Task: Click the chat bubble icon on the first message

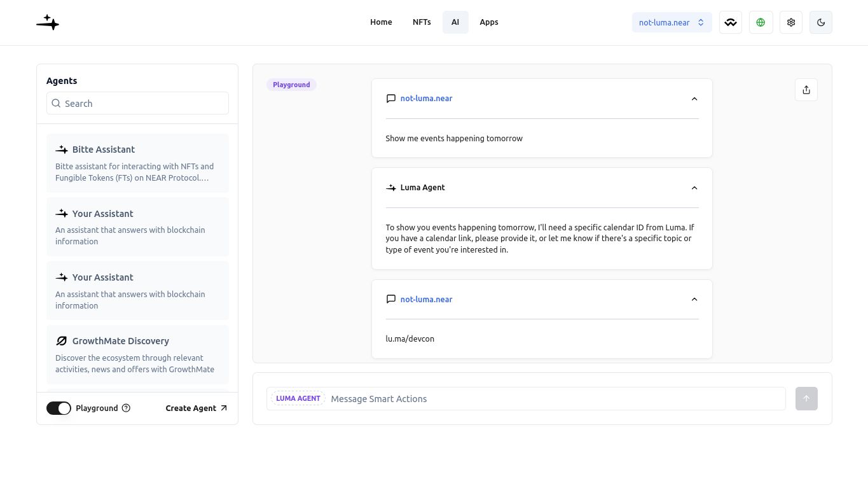Action: point(391,99)
